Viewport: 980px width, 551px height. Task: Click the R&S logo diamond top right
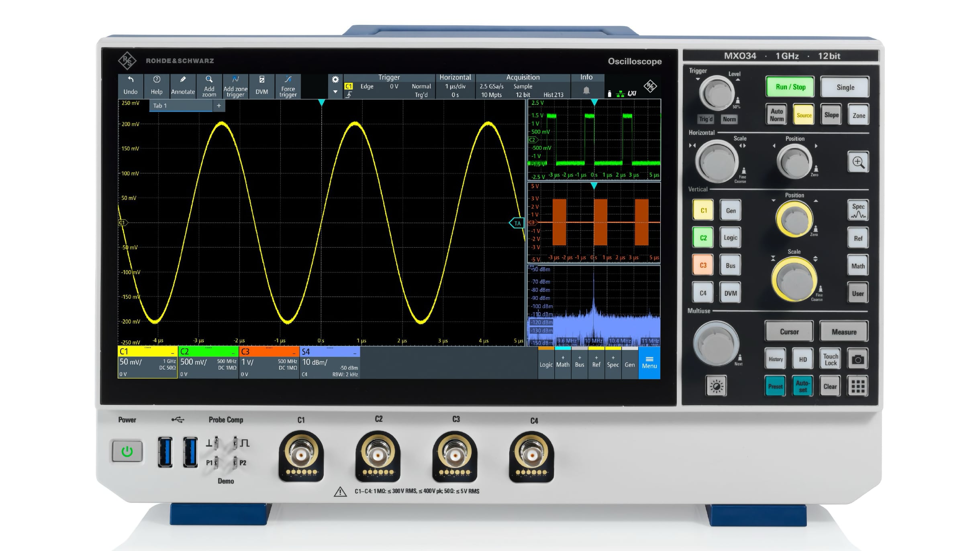[x=650, y=86]
